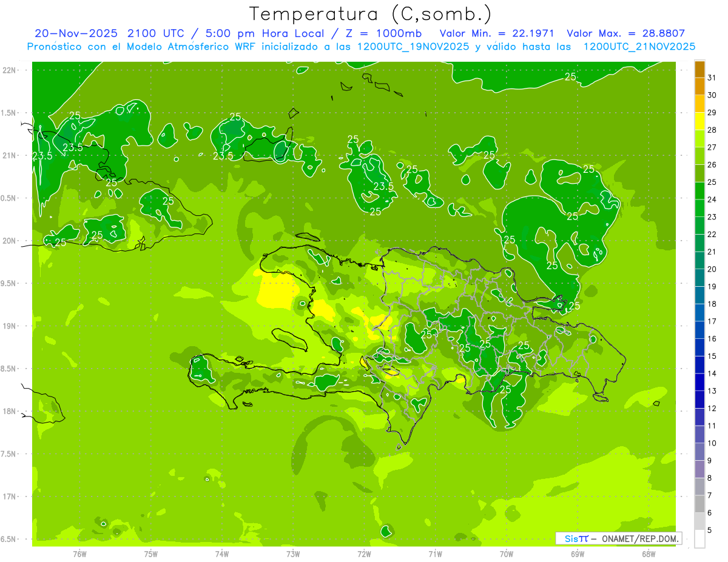Click the longitude label "68W"
The image size is (728, 562).
pos(649,554)
